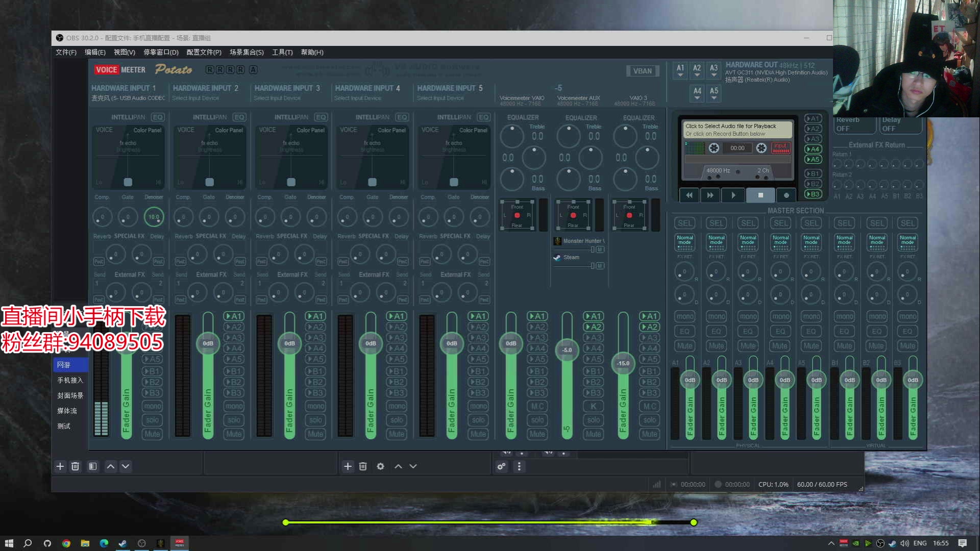
Task: Select input device for Hardware Input 3
Action: (x=277, y=98)
